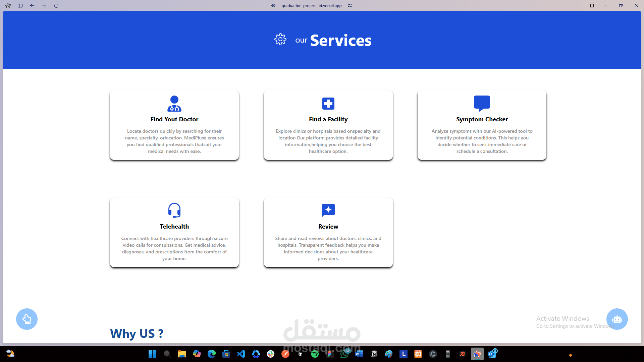Reload the current page
644x362 pixels.
[56, 6]
